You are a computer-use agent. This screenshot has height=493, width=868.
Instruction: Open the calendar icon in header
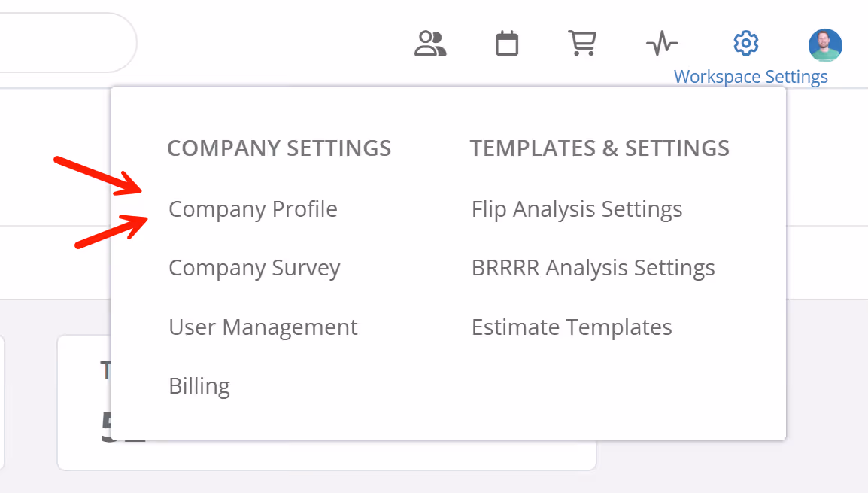click(506, 43)
